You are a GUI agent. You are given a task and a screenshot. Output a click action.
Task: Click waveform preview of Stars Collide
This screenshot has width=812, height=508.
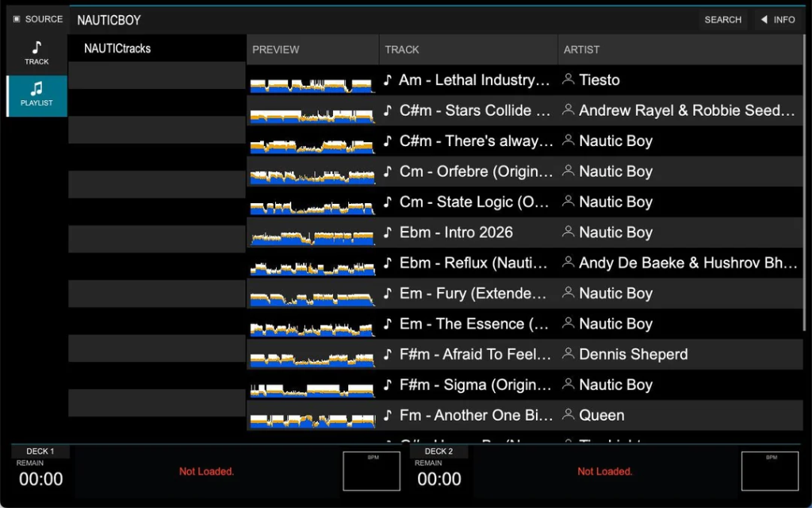click(312, 116)
